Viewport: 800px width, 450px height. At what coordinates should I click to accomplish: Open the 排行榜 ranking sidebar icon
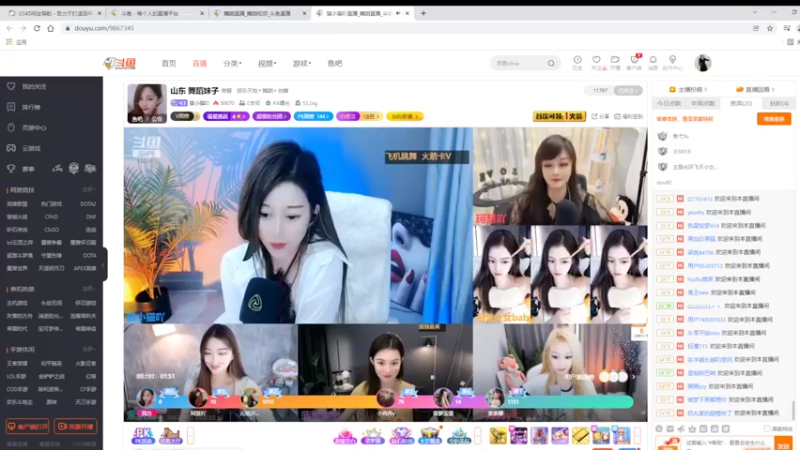[x=11, y=107]
